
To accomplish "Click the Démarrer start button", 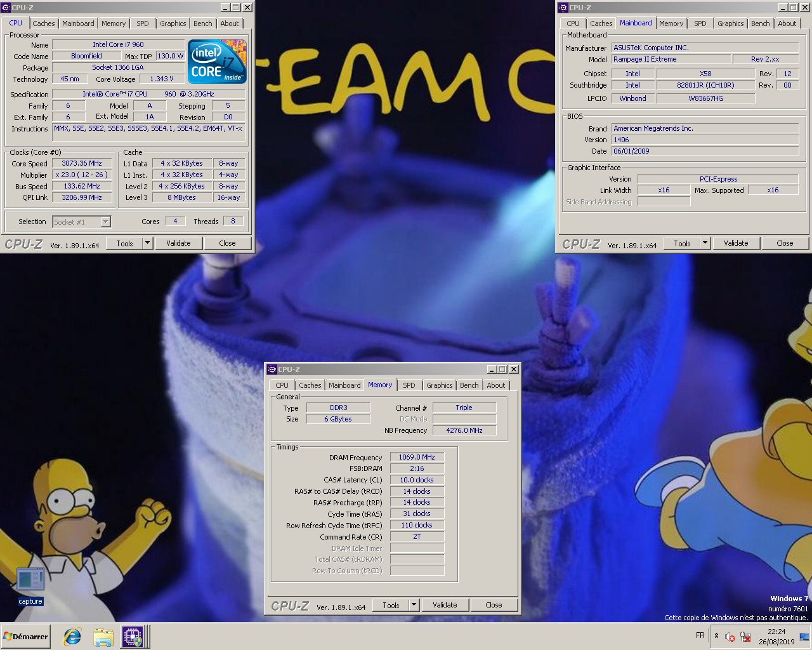I will coord(25,636).
